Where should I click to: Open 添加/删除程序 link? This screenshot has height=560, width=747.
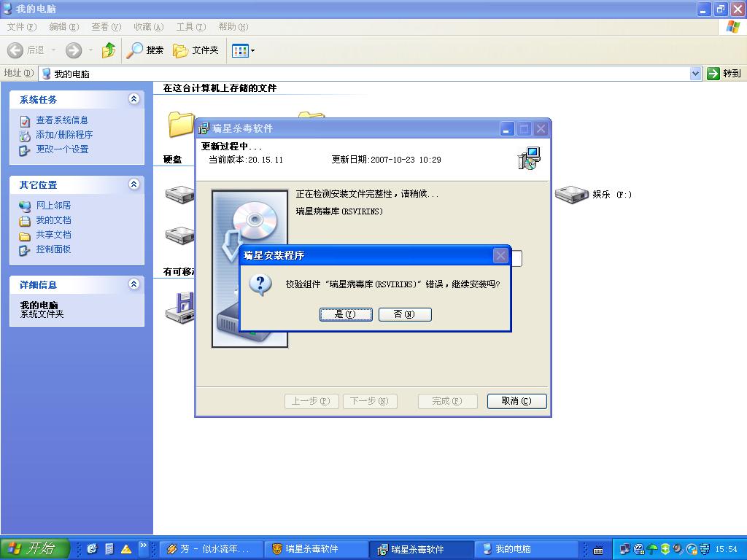(64, 135)
